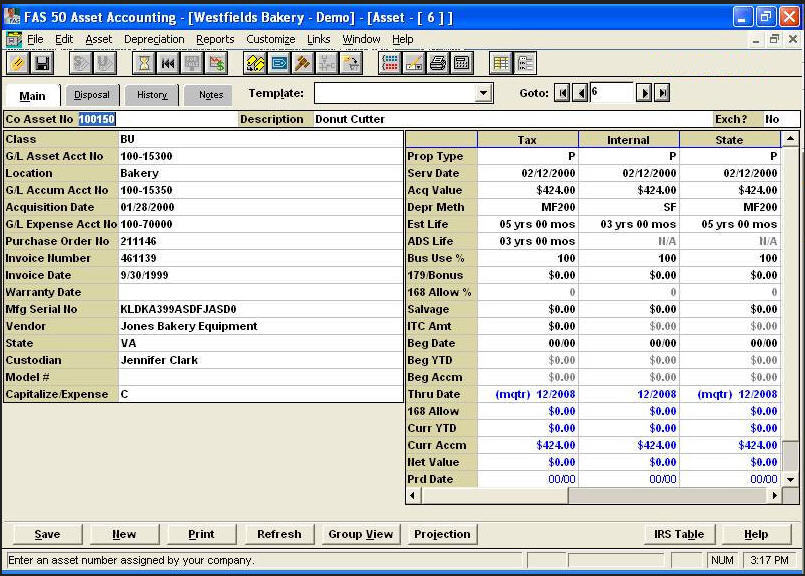
Task: Click the hourglass Depreciate toolbar icon
Action: click(144, 64)
